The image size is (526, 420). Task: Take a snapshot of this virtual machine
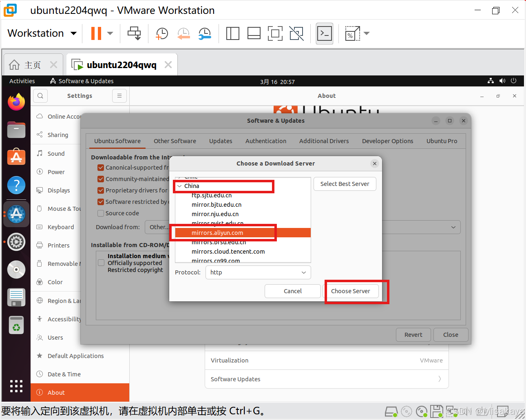pos(162,33)
